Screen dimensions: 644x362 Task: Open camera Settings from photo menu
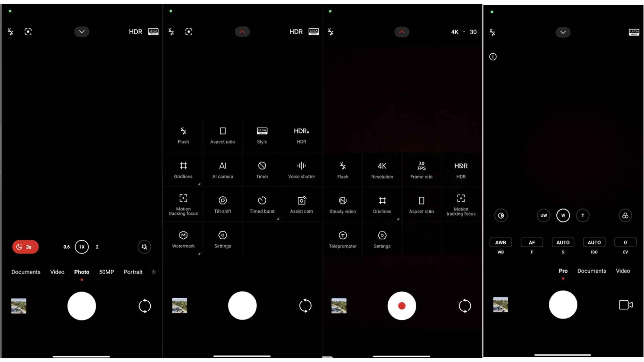(222, 239)
